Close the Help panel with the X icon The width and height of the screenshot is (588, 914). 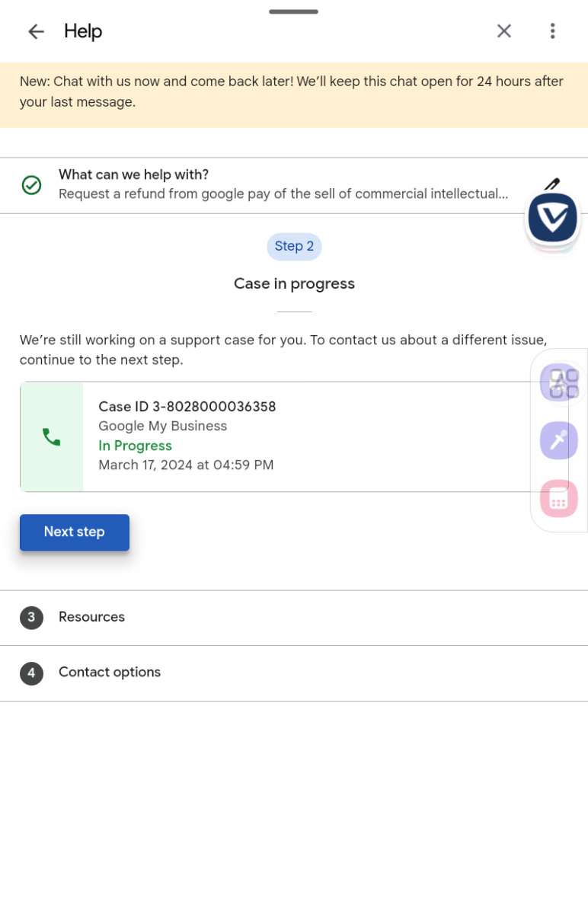(504, 31)
